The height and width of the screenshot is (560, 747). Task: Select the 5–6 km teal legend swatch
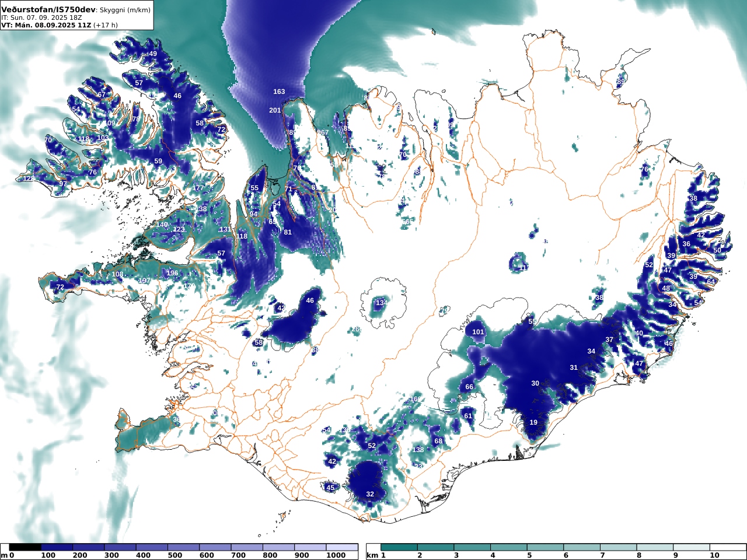pos(546,547)
